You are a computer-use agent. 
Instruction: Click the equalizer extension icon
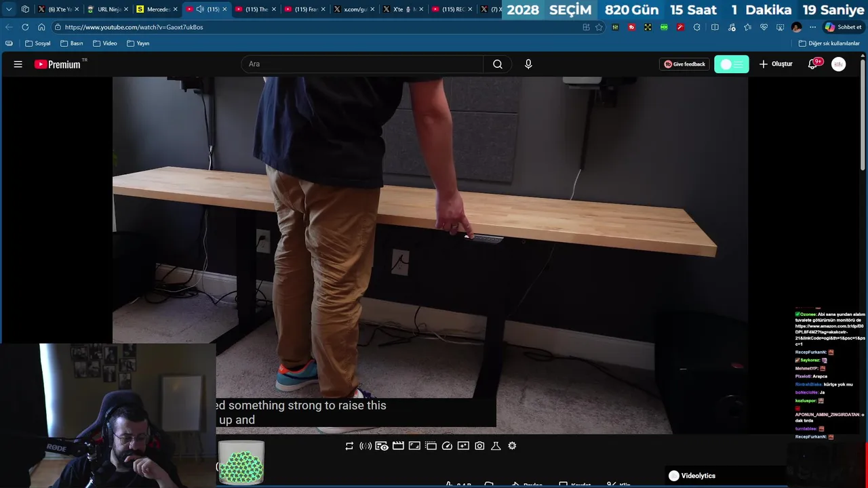pyautogui.click(x=615, y=27)
